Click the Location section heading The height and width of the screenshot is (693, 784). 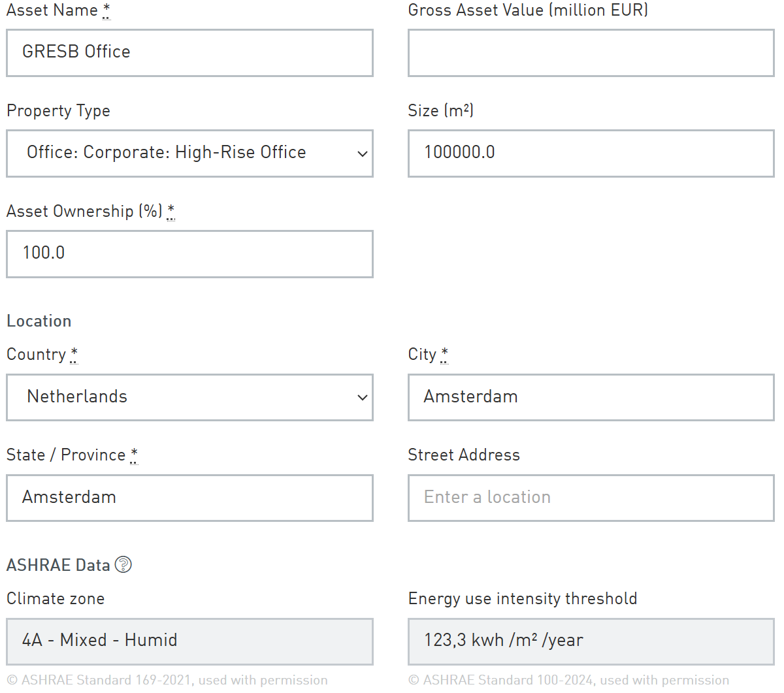(x=39, y=321)
